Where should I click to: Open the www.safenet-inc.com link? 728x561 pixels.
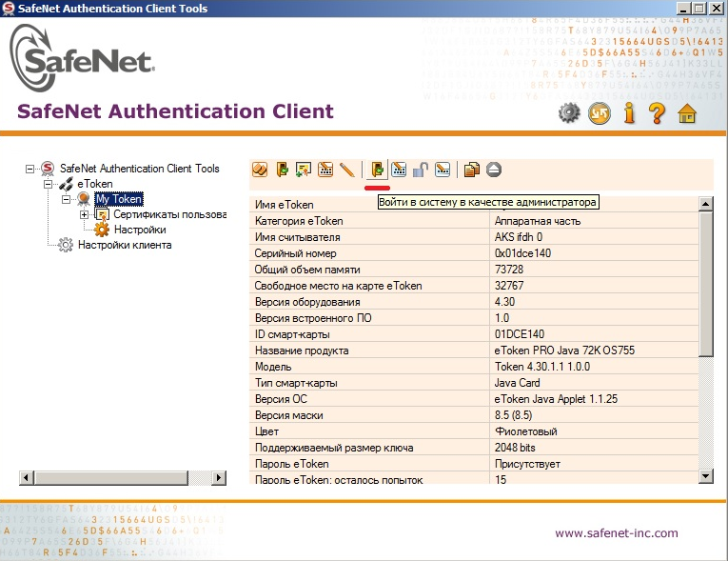(616, 533)
